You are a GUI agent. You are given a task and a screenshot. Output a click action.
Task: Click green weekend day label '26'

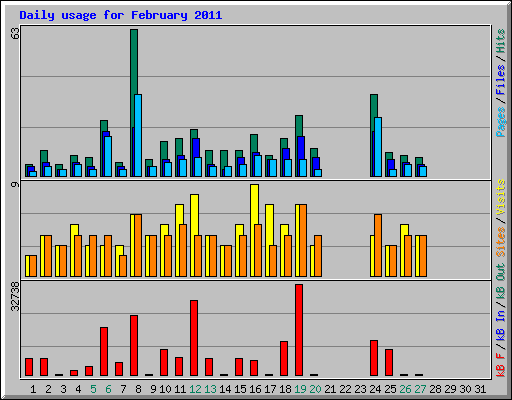coord(405,389)
